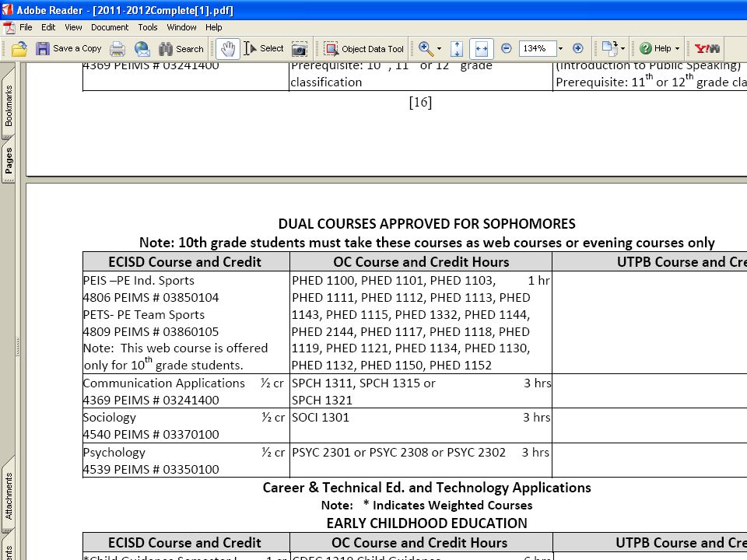Screen dimensions: 747x560
Task: Click Adobe Reader title bar icon
Action: click(7, 9)
